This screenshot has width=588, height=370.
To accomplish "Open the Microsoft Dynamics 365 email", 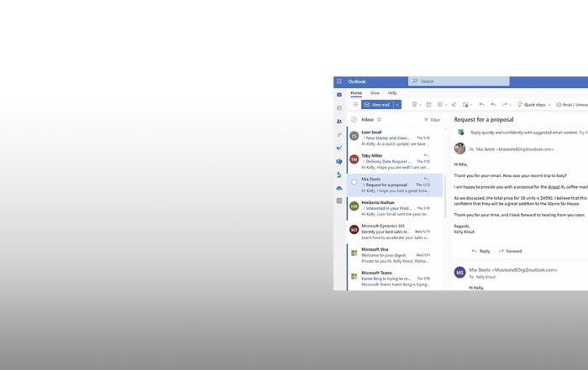I will click(396, 232).
